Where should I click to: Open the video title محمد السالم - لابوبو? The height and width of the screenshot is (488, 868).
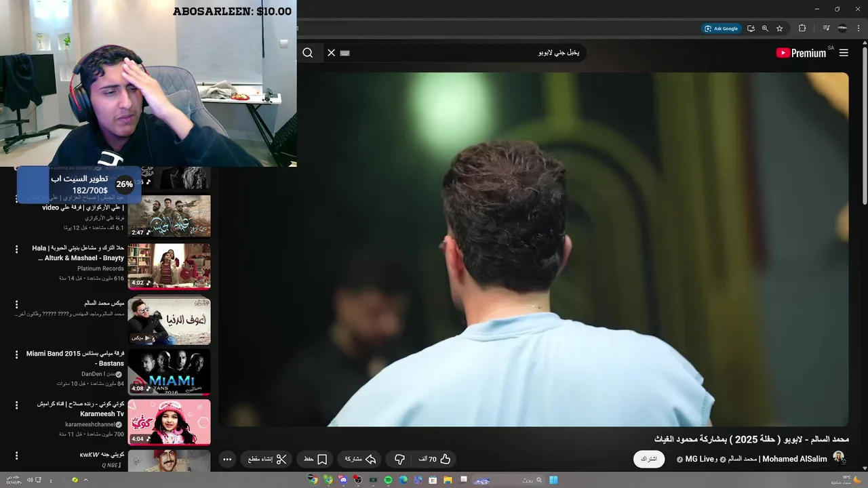pos(751,439)
